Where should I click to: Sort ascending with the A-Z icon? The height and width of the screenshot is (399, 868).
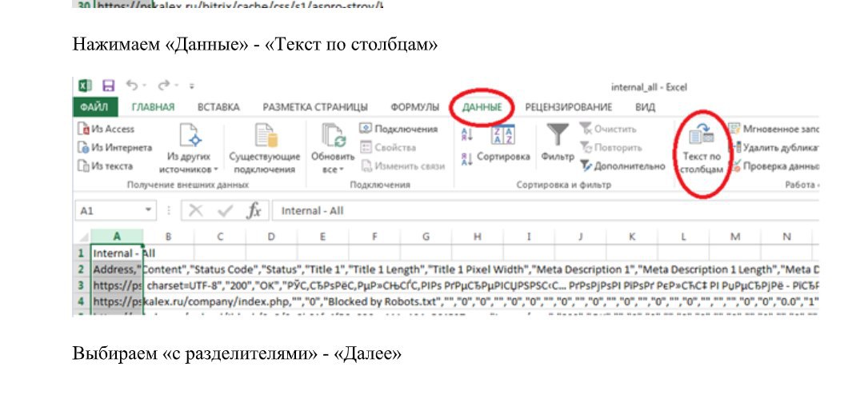click(467, 134)
